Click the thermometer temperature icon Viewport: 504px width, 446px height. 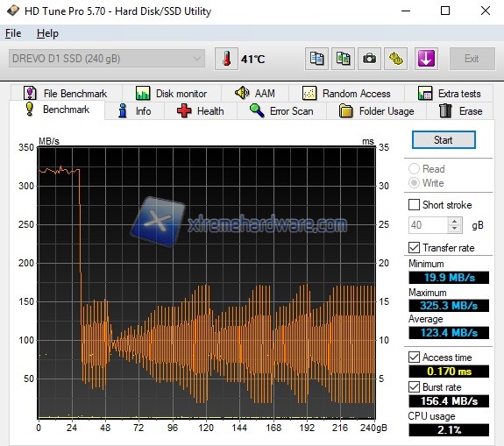(x=227, y=59)
